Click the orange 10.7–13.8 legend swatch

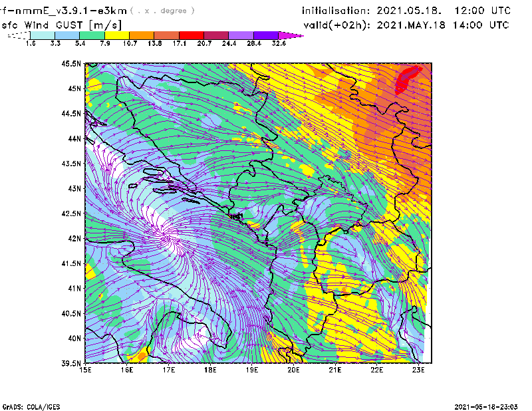pos(142,35)
